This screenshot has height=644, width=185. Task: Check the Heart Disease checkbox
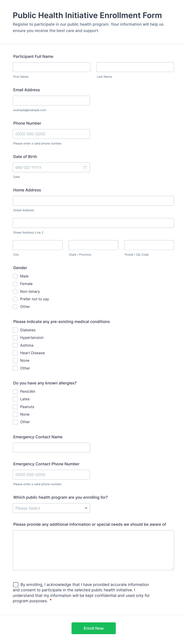15,353
